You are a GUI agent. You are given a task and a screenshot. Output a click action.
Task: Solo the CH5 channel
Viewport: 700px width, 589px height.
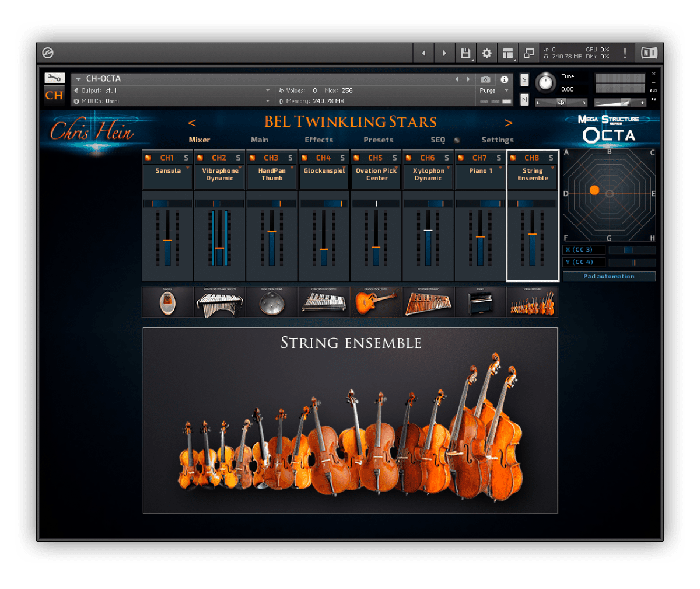[394, 158]
